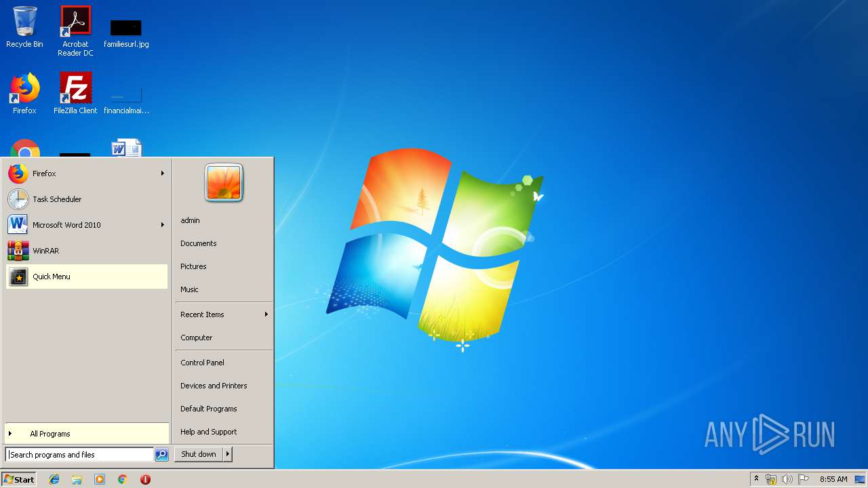
Task: Open the Recycle Bin desktop icon
Action: click(24, 27)
